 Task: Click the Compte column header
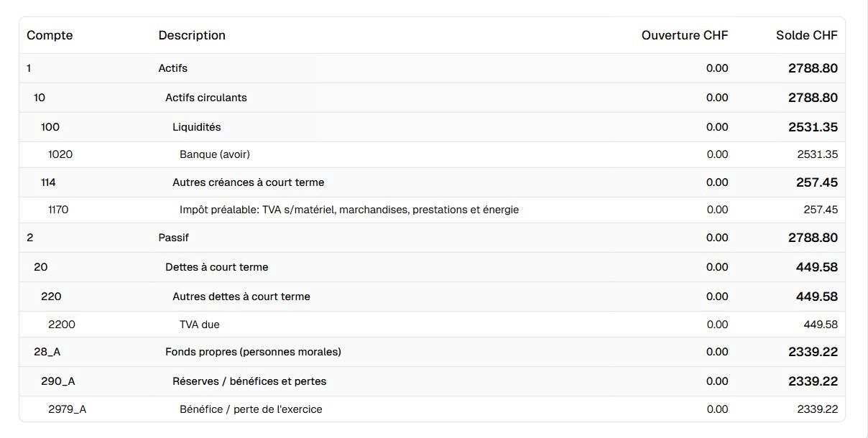pyautogui.click(x=50, y=35)
